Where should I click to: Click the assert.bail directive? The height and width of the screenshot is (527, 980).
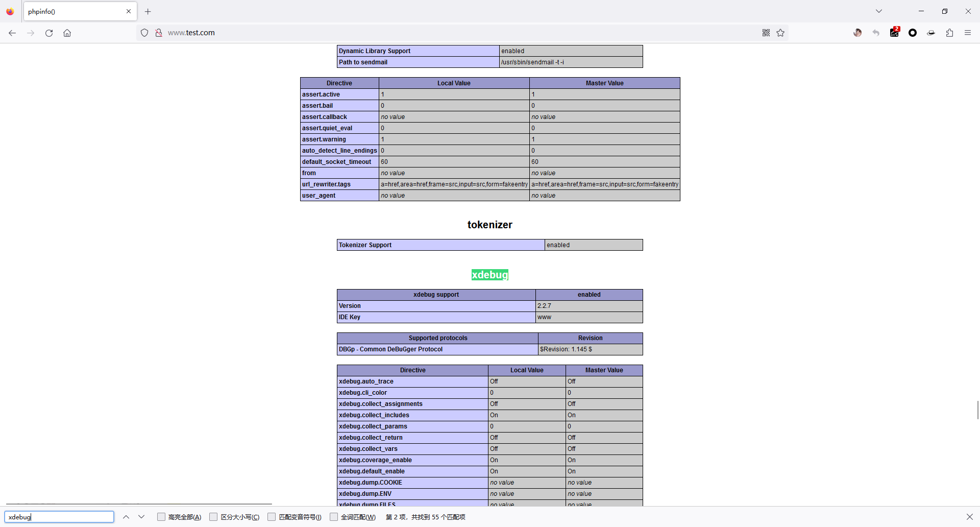[x=317, y=106]
